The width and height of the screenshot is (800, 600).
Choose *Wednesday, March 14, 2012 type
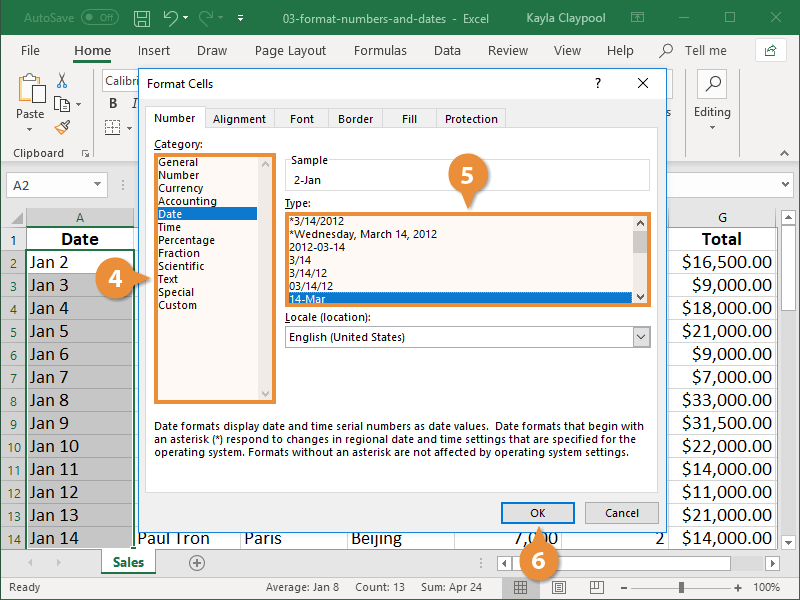point(363,234)
